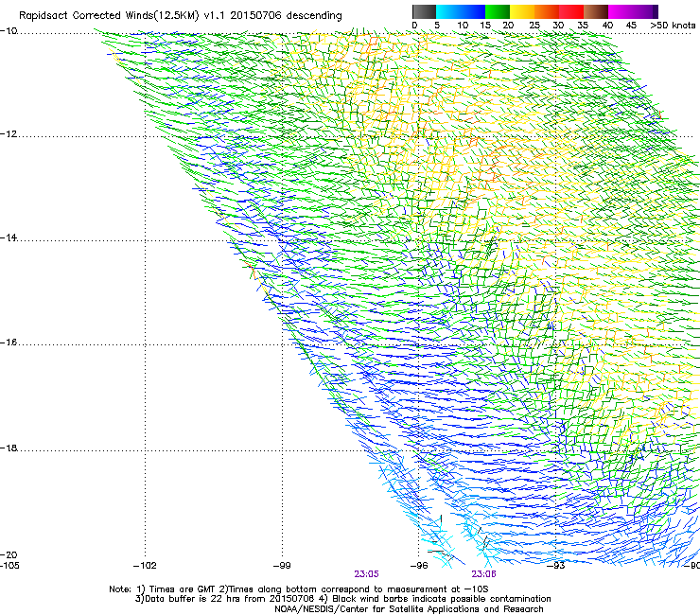
Task: Click the longitude axis label "-105"
Action: [x=9, y=566]
